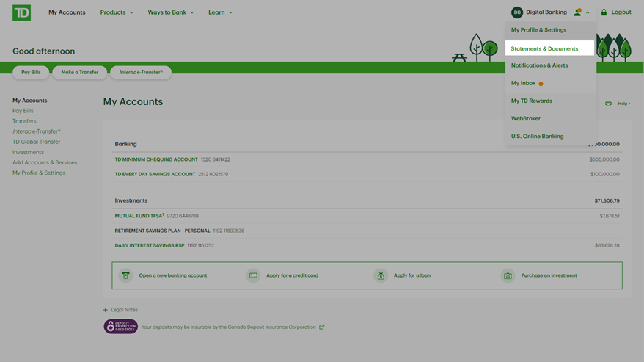This screenshot has height=362, width=644.
Task: Click the Make a Transfer button
Action: (80, 72)
